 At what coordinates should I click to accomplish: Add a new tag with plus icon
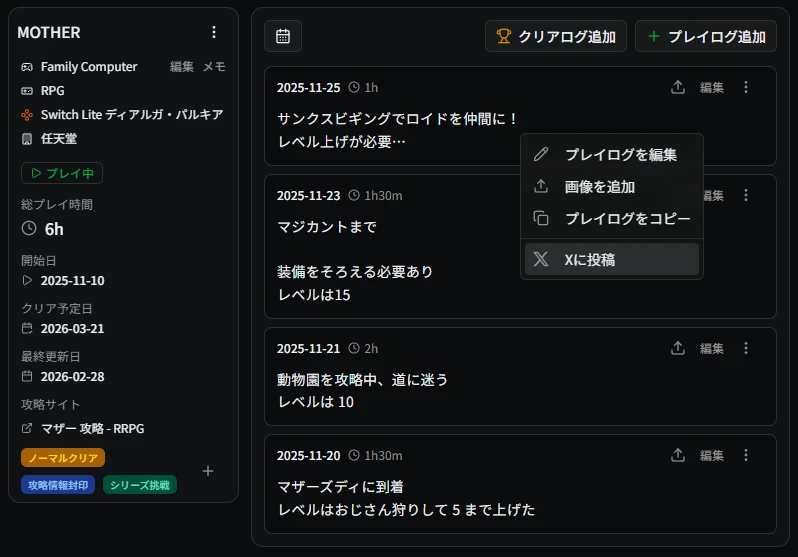(x=208, y=471)
